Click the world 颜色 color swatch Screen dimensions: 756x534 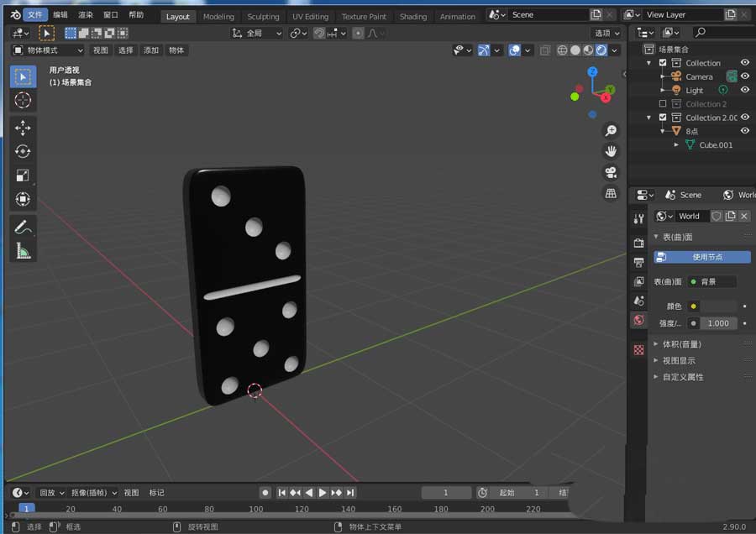717,306
